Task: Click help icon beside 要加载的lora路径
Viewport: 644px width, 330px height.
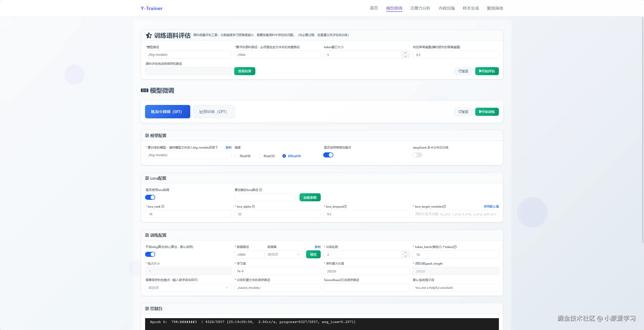Action: (x=261, y=190)
